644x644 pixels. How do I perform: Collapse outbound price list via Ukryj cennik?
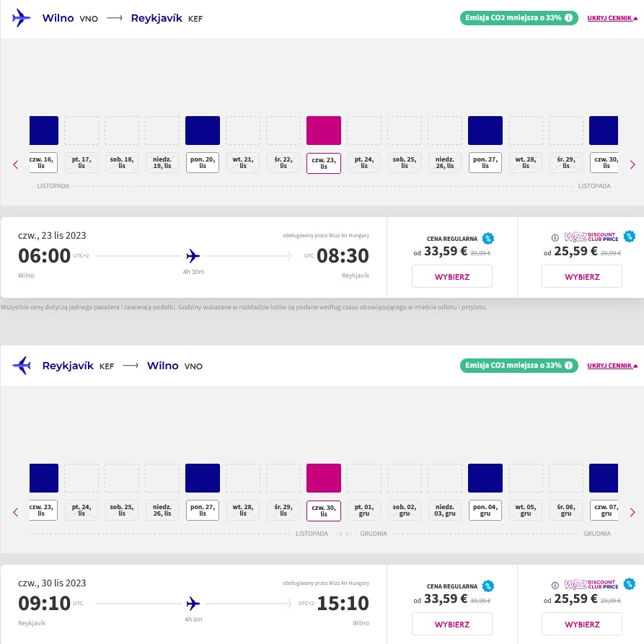point(612,18)
